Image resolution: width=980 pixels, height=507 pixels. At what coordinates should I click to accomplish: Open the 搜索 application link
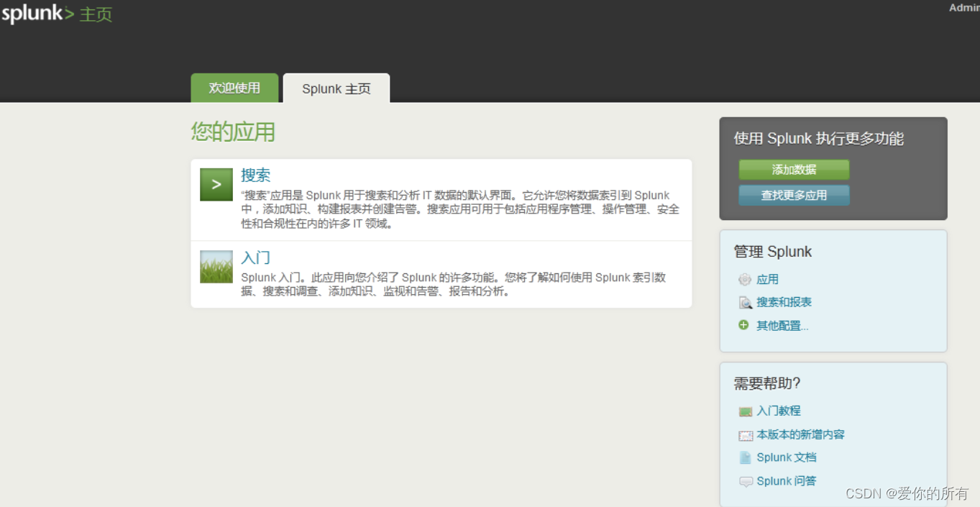tap(256, 175)
